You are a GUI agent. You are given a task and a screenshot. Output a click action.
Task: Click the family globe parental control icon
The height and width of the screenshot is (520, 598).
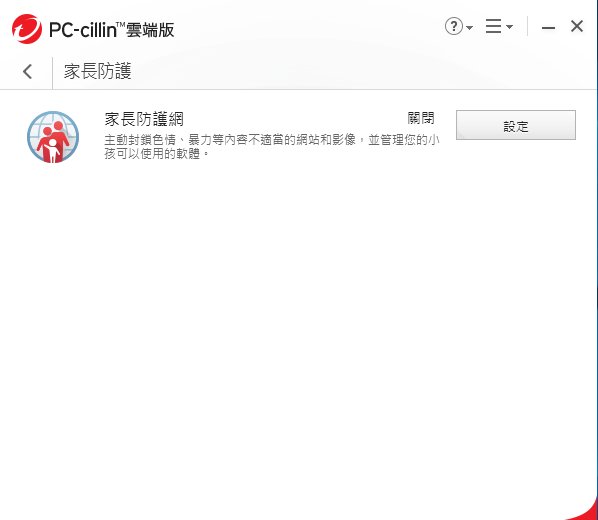click(x=53, y=137)
